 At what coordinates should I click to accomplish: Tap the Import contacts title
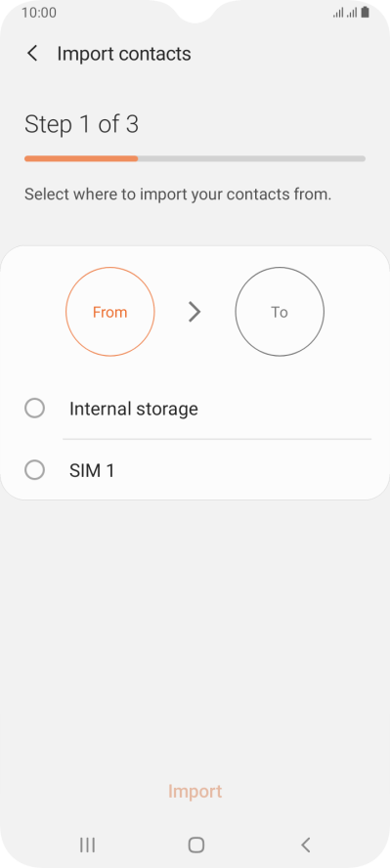point(124,54)
